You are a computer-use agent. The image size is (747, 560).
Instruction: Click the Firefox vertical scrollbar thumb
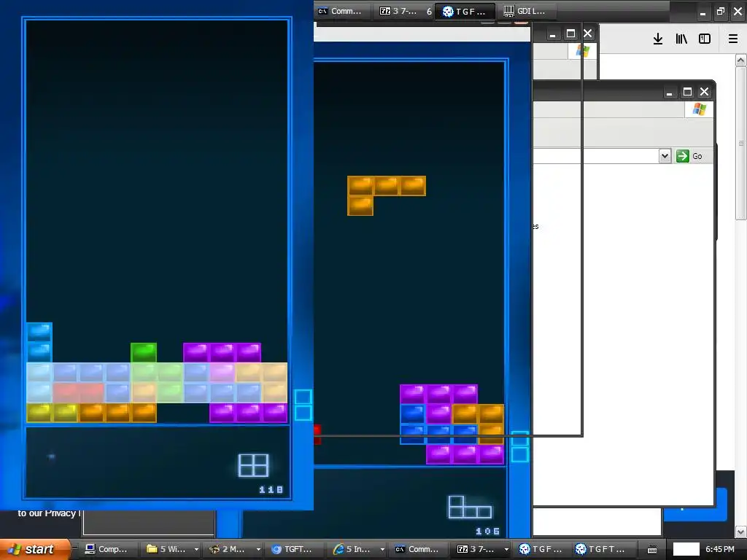(x=741, y=143)
